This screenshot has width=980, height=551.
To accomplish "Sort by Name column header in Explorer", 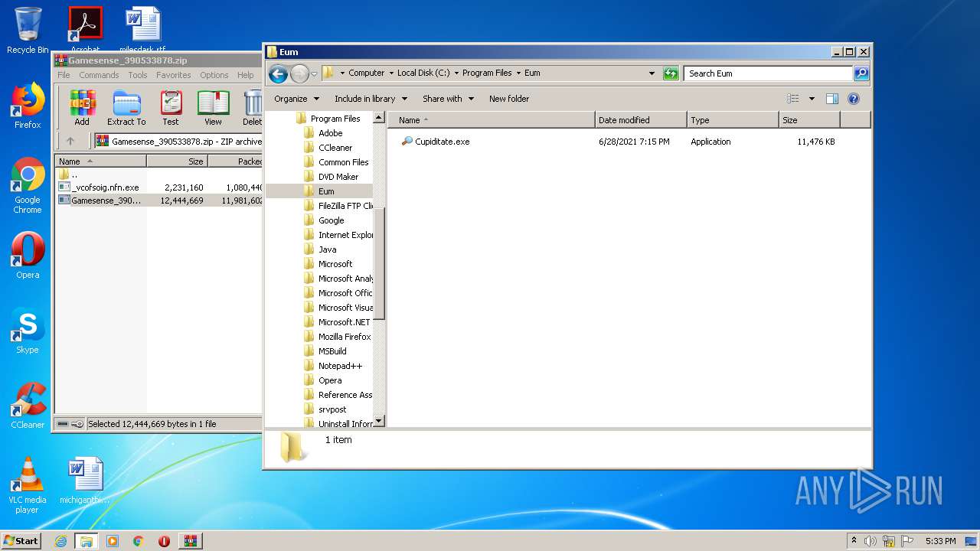I will [x=492, y=120].
